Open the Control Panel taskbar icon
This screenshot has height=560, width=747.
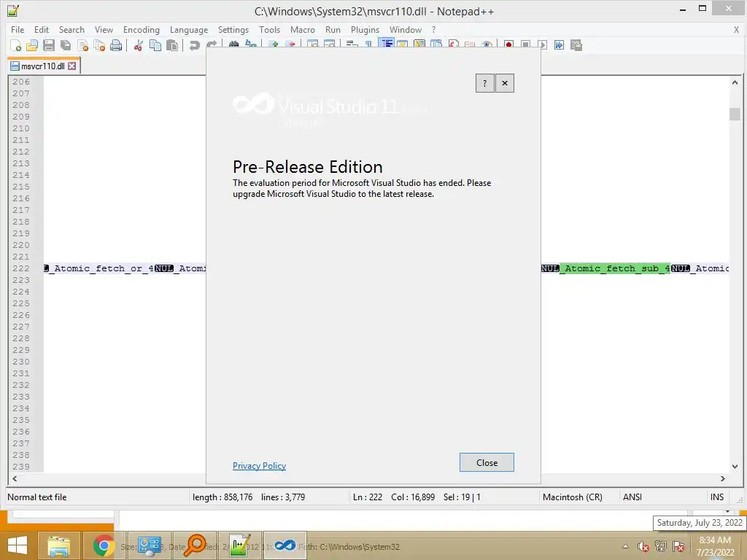pyautogui.click(x=149, y=545)
